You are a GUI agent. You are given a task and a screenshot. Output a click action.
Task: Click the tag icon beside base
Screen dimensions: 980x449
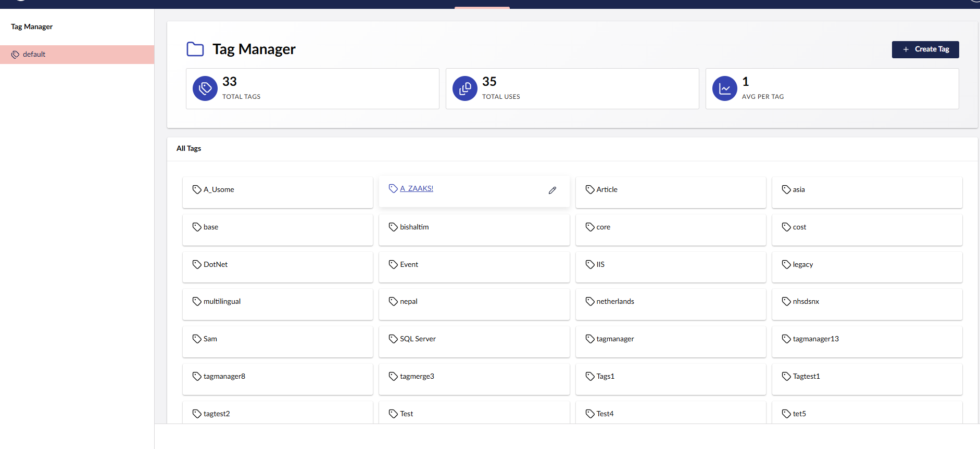pos(197,227)
